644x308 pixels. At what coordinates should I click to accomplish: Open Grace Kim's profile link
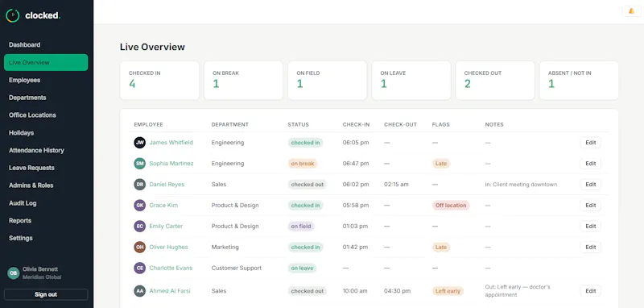(163, 205)
